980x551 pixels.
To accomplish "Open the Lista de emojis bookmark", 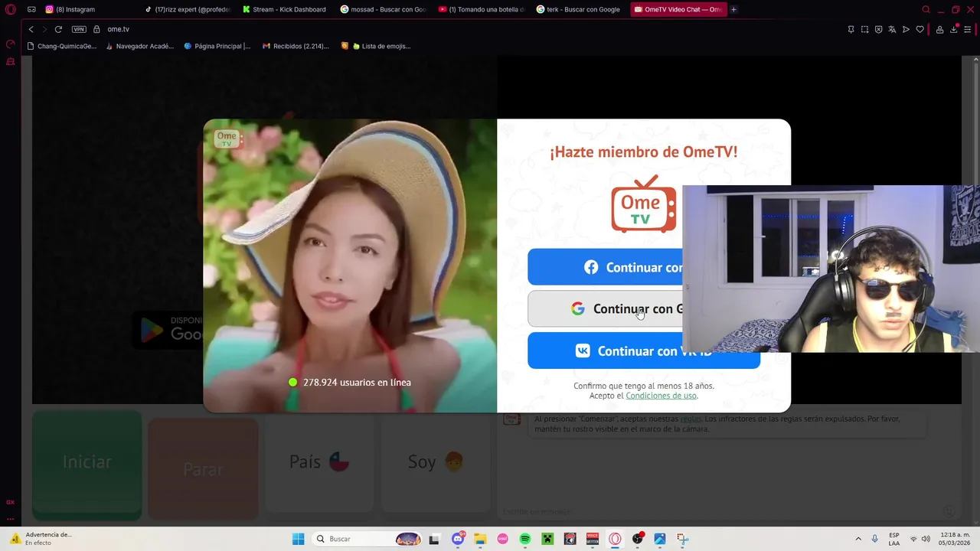I will pos(376,46).
